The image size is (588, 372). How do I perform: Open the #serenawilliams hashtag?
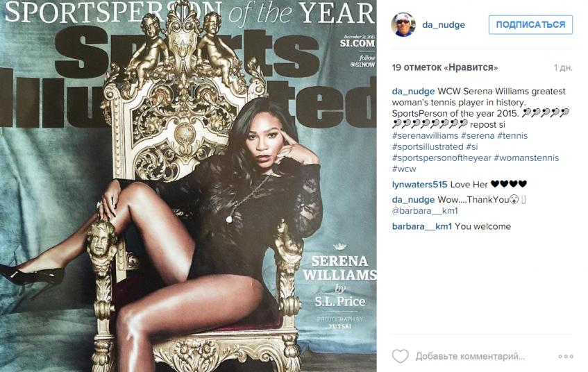click(x=425, y=136)
